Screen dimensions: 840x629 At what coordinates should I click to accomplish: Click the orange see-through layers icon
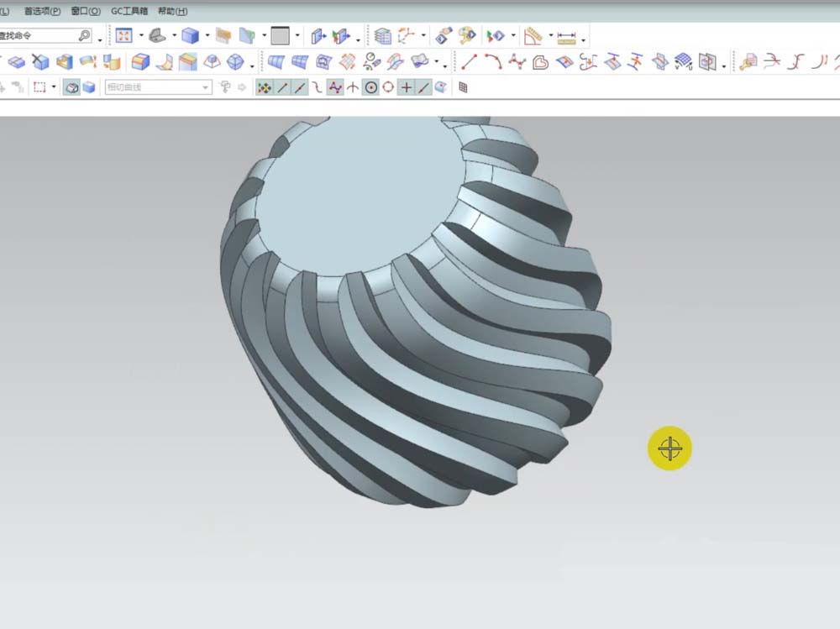(223, 36)
